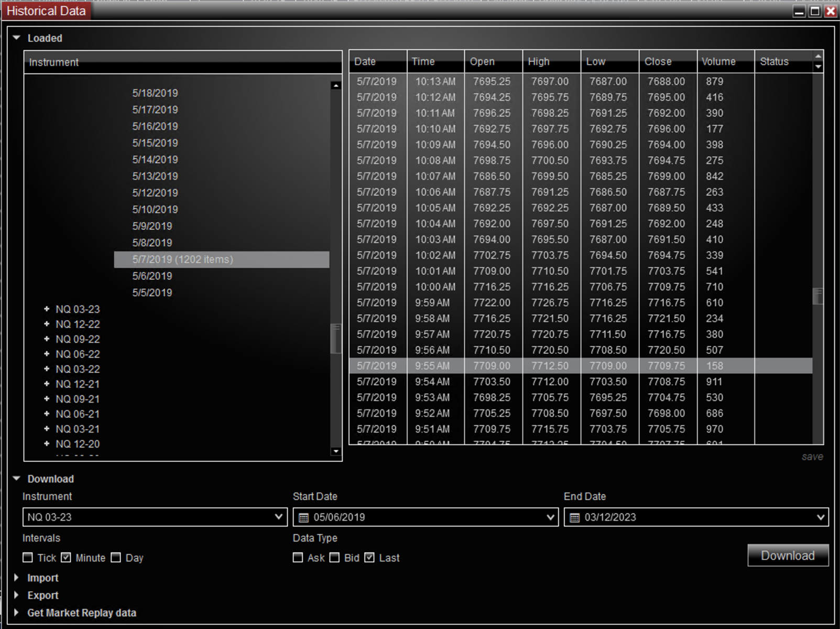The height and width of the screenshot is (629, 840).
Task: Expand Get Market Replay data section
Action: [16, 612]
